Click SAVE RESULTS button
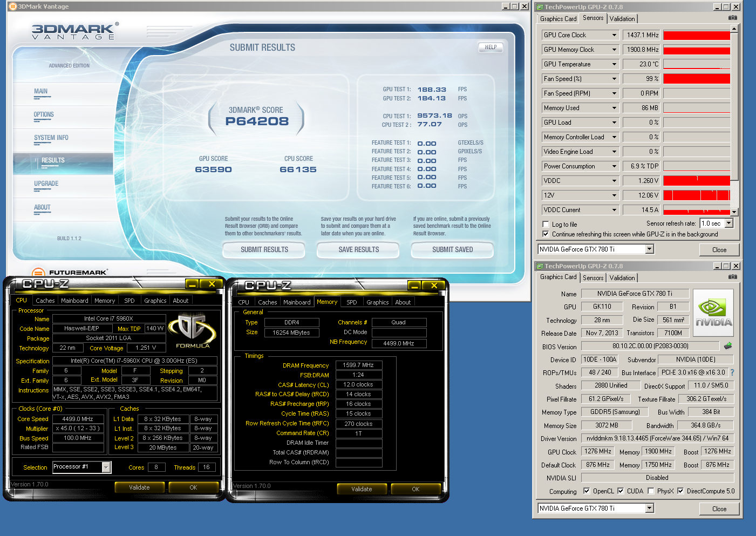Screen dimensions: 756x536 pyautogui.click(x=359, y=250)
